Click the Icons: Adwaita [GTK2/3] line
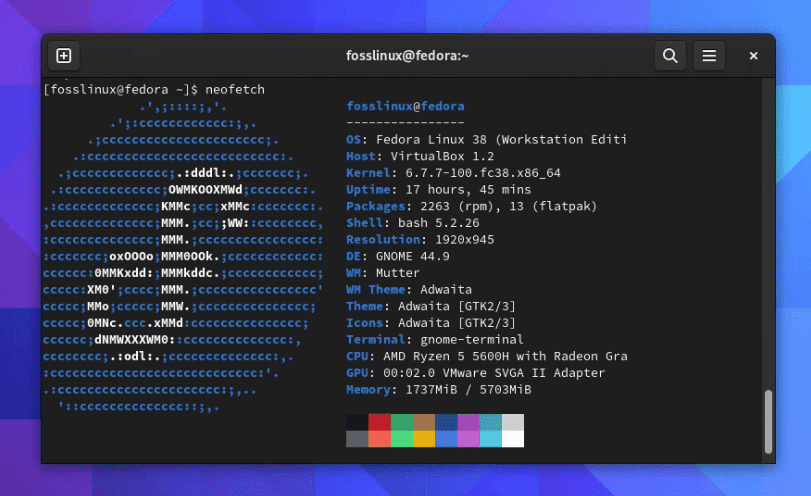Screen dimensions: 811x496 [x=431, y=323]
